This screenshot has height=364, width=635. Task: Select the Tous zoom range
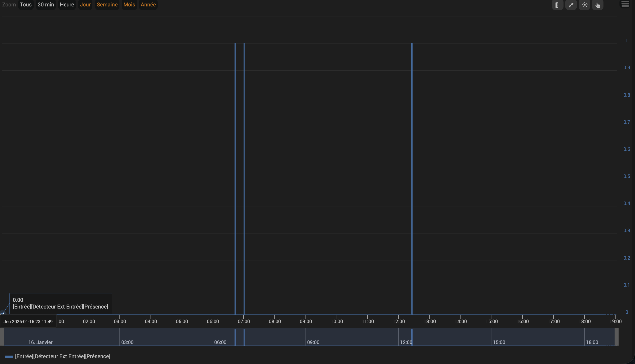pyautogui.click(x=26, y=5)
